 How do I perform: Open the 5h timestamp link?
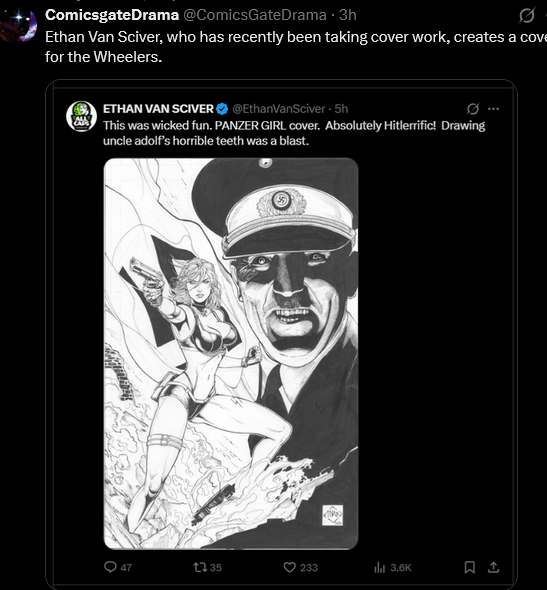(341, 109)
